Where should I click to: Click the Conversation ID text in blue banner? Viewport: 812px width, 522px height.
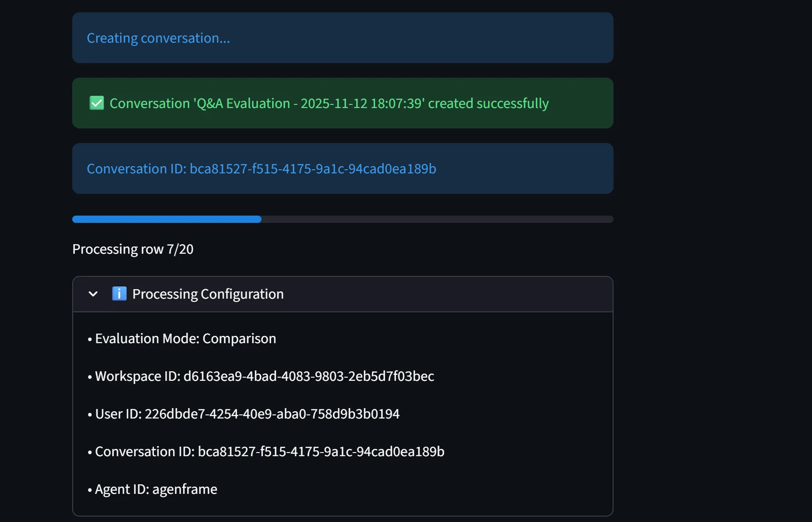coord(261,169)
